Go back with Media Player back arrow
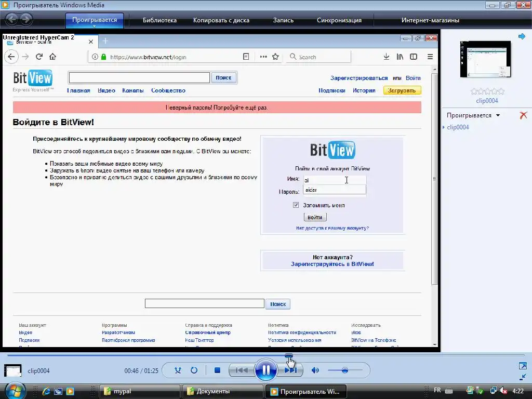 coord(12,19)
